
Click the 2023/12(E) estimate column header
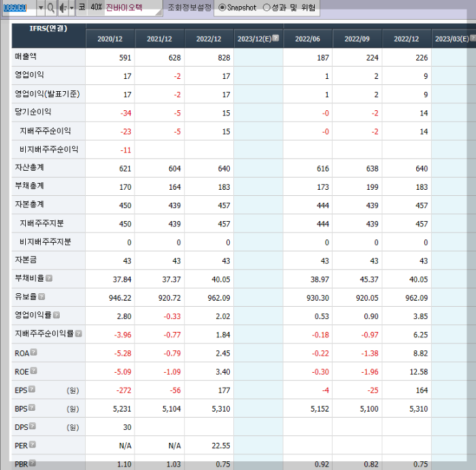click(258, 39)
